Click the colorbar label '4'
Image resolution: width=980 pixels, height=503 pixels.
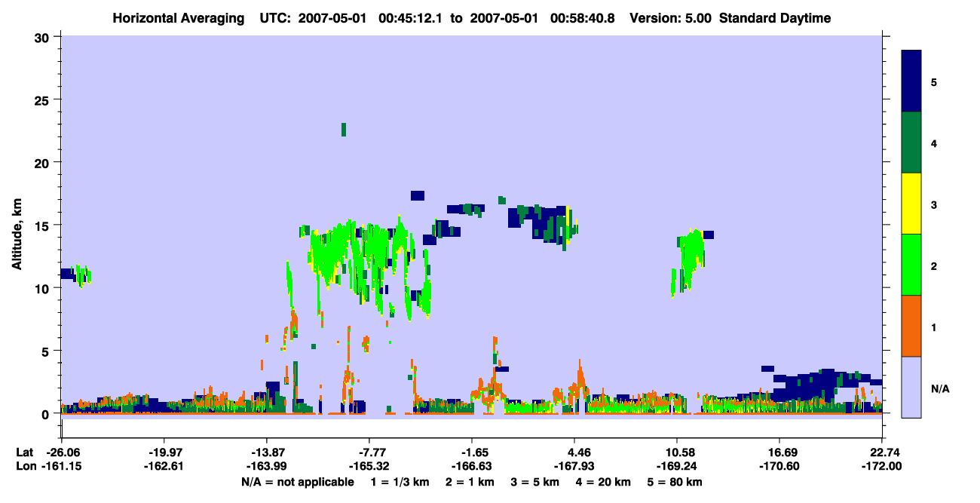[934, 143]
